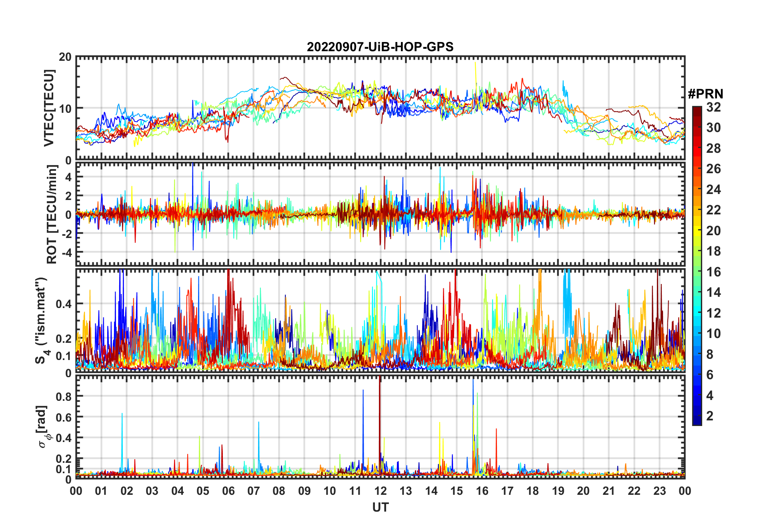Select the S4 axis tick label 0.2
761x532 pixels.
(64, 338)
